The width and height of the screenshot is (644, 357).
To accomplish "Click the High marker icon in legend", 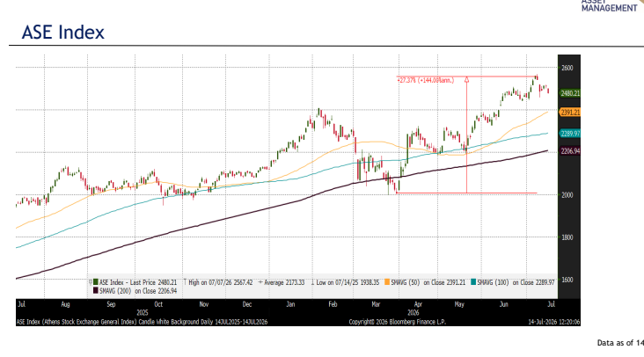I will [185, 282].
